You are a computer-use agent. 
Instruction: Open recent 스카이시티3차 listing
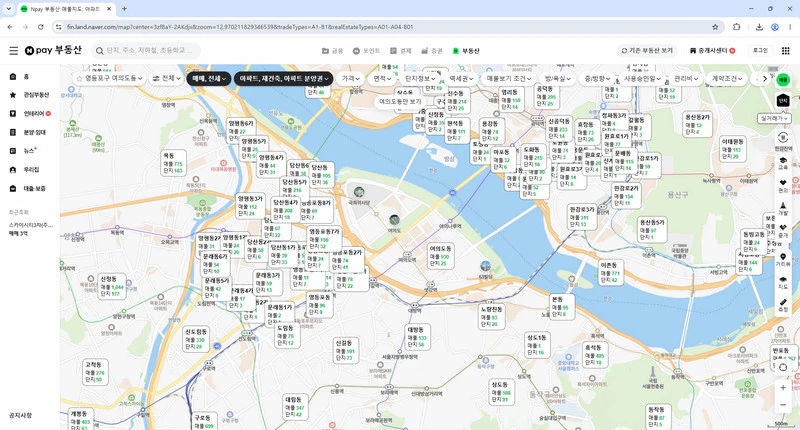click(x=31, y=229)
